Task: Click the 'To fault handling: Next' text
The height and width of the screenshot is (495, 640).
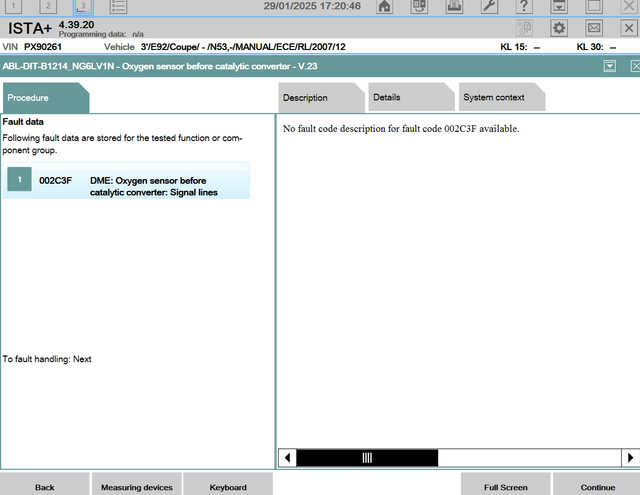Action: [47, 359]
